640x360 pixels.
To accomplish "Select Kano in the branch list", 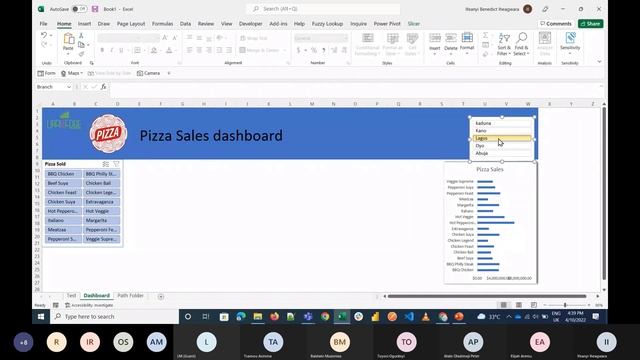I will pyautogui.click(x=502, y=131).
